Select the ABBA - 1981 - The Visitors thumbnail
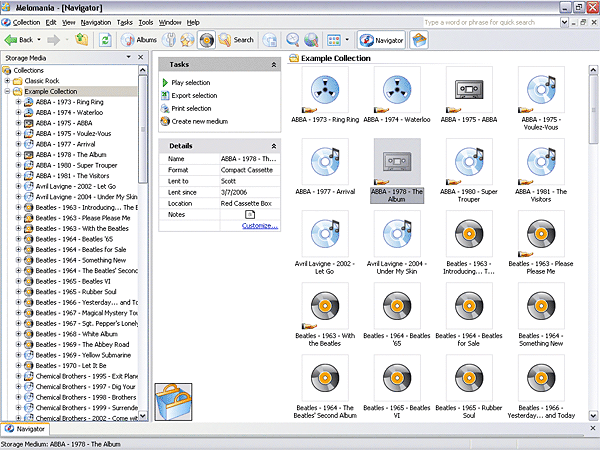The image size is (600, 450). pyautogui.click(x=541, y=162)
